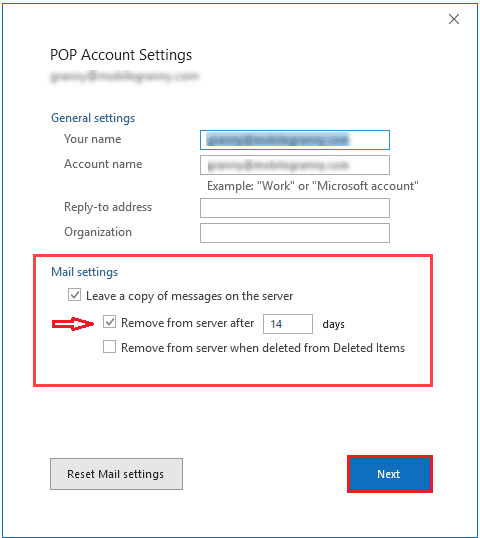Click the Your name input field
Screen dimensions: 480x538
tap(295, 140)
